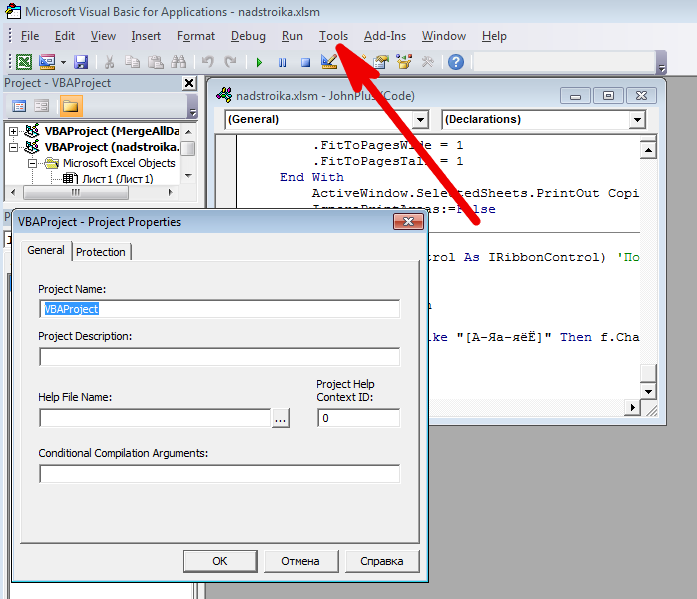
Task: Collapse the Microsoft Excel Objects folder
Action: pos(32,163)
